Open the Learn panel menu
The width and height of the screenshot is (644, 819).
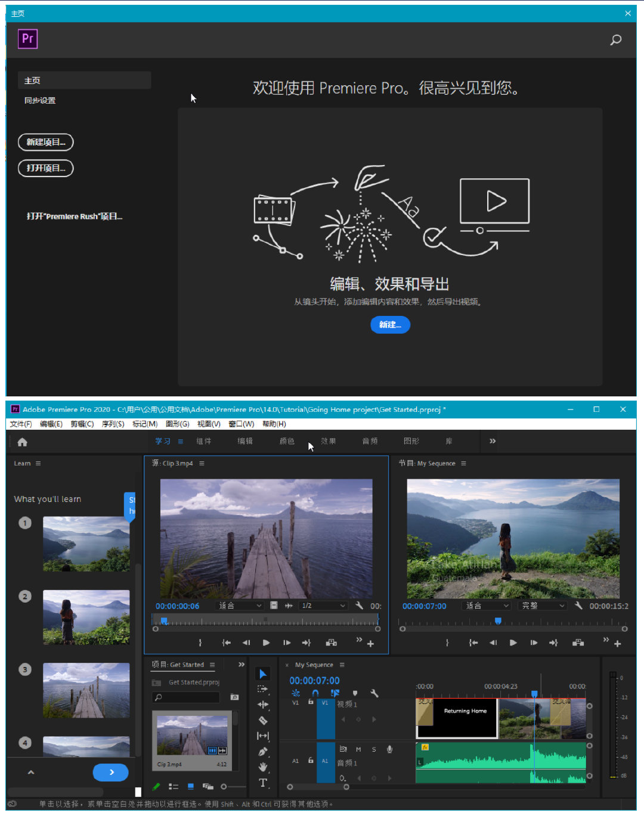click(38, 463)
